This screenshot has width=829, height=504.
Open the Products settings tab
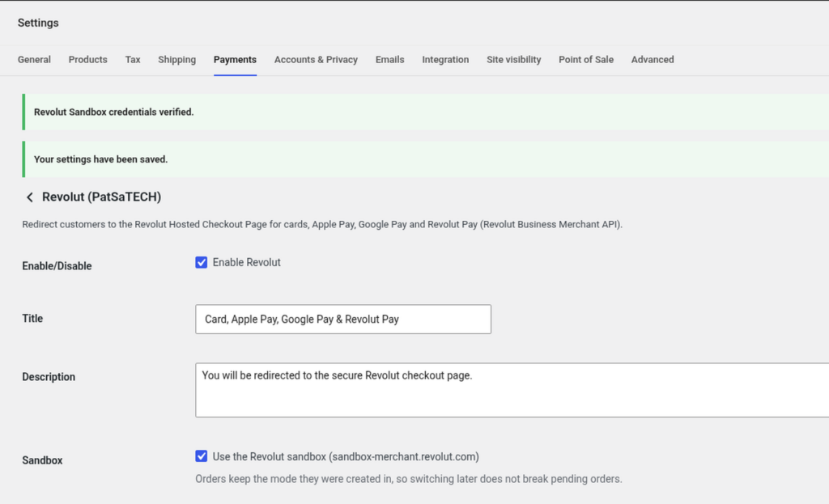[x=87, y=60]
